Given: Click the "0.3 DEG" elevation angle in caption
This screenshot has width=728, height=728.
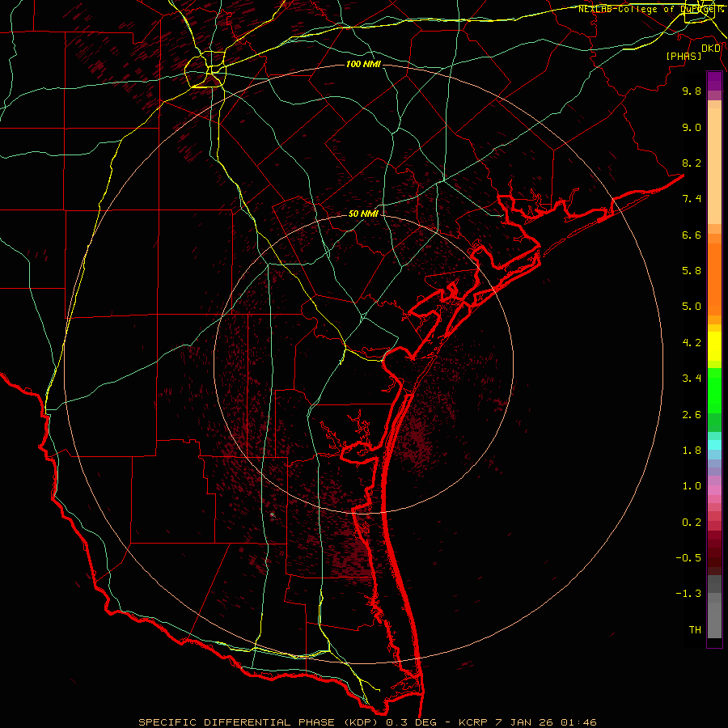Looking at the screenshot, I should pyautogui.click(x=413, y=722).
